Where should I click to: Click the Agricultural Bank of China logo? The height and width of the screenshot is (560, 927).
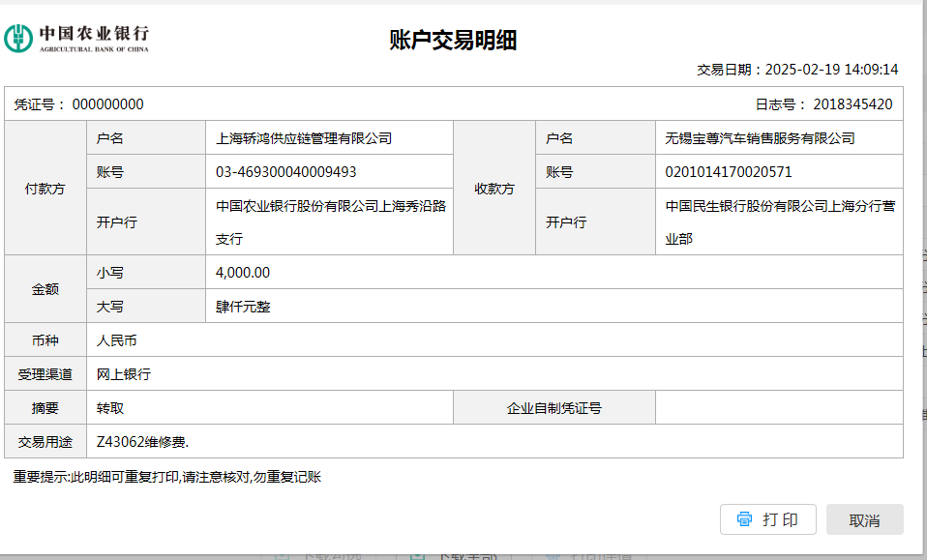pyautogui.click(x=76, y=39)
